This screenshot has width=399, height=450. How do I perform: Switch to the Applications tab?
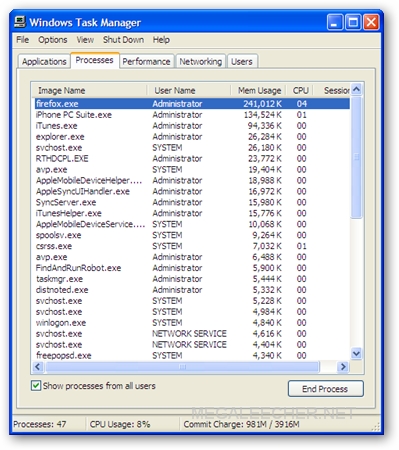tap(44, 62)
